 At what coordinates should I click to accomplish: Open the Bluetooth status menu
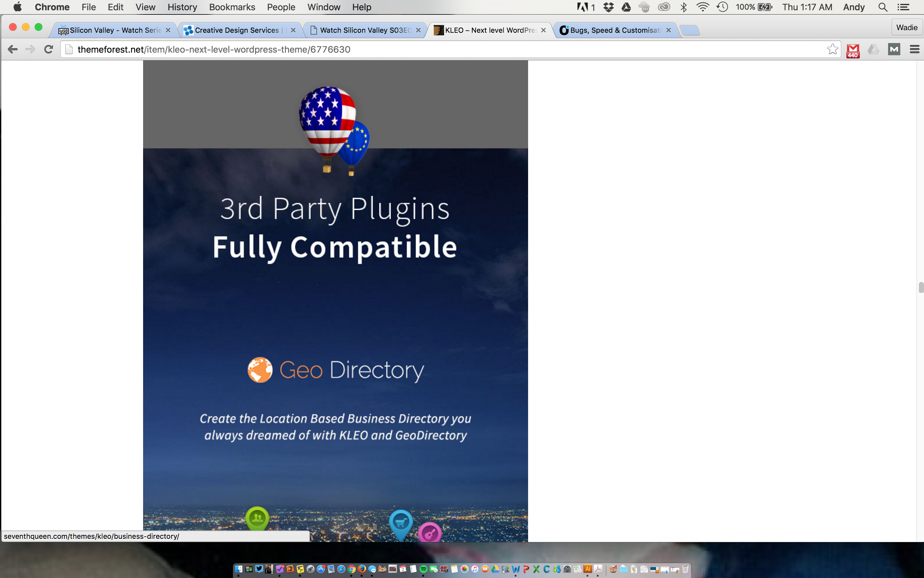point(683,7)
